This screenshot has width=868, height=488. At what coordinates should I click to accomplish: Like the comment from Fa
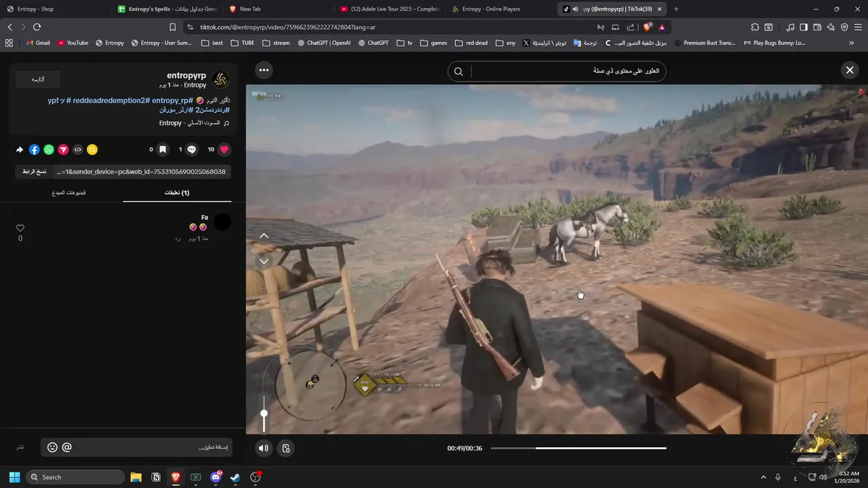tap(20, 228)
